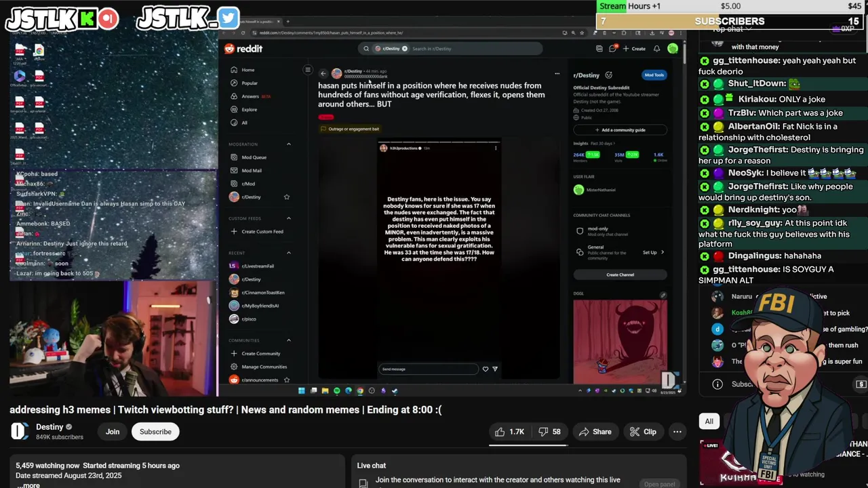Viewport: 868px width, 488px height.
Task: Click the Send message input on the story
Action: 429,369
